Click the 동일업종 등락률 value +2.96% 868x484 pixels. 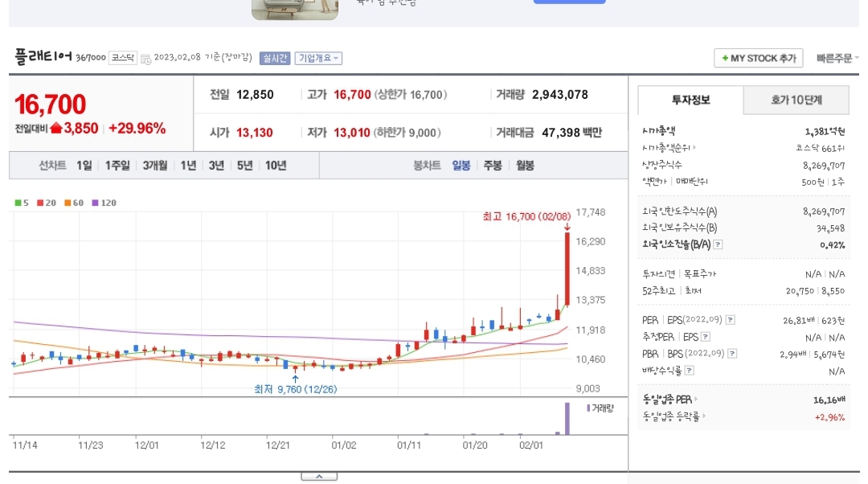point(829,417)
